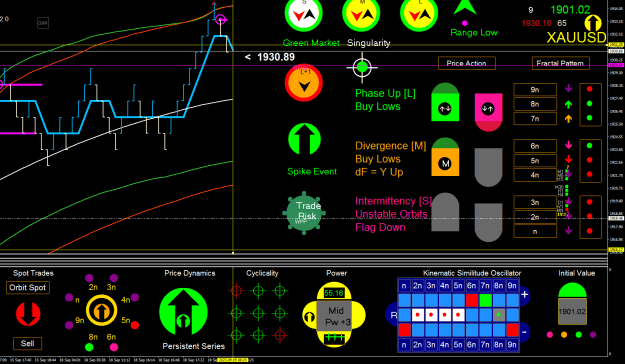Screen dimensions: 625x364
Task: Click the orange up arrow beside 7n
Action: pos(568,118)
